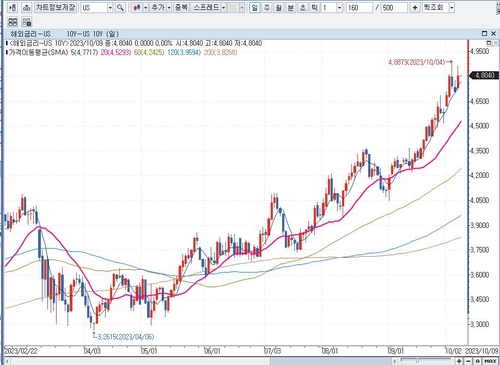Click the current price tag 4.8040

pos(484,75)
